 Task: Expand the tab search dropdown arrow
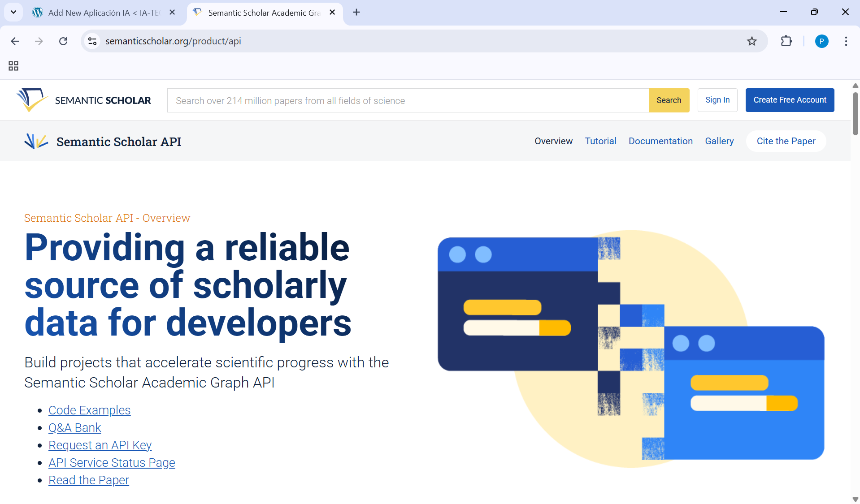(13, 13)
